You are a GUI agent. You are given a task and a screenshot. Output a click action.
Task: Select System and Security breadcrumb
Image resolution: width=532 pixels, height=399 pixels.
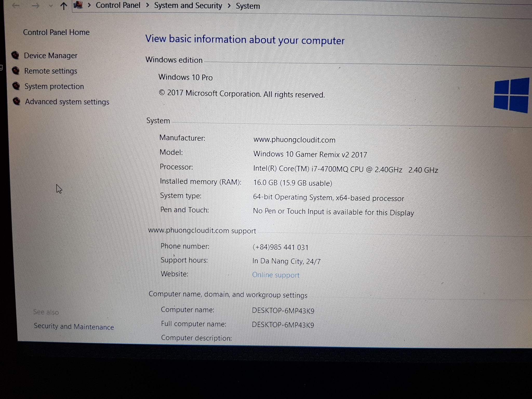point(188,6)
